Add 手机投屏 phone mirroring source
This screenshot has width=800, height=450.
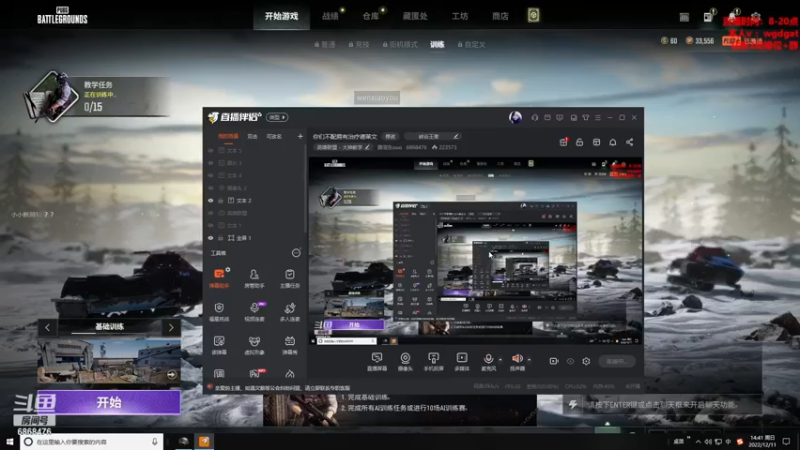coord(433,361)
